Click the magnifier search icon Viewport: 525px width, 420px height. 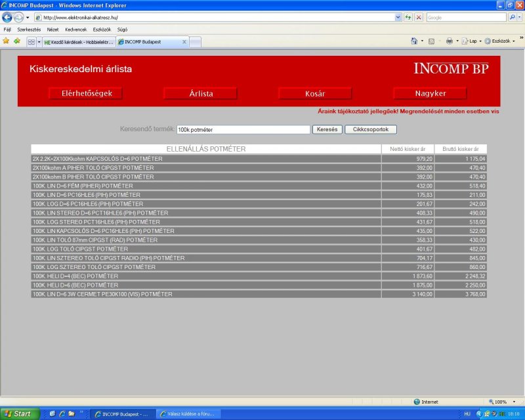(x=512, y=18)
